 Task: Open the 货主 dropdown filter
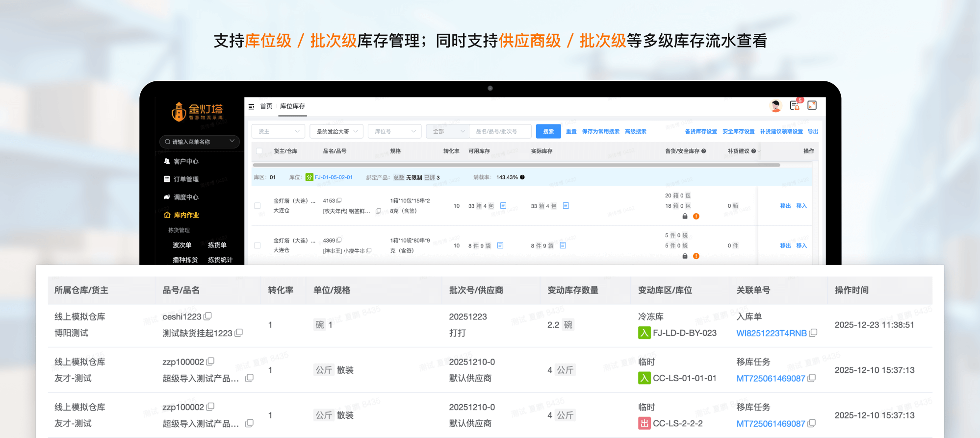coord(278,131)
